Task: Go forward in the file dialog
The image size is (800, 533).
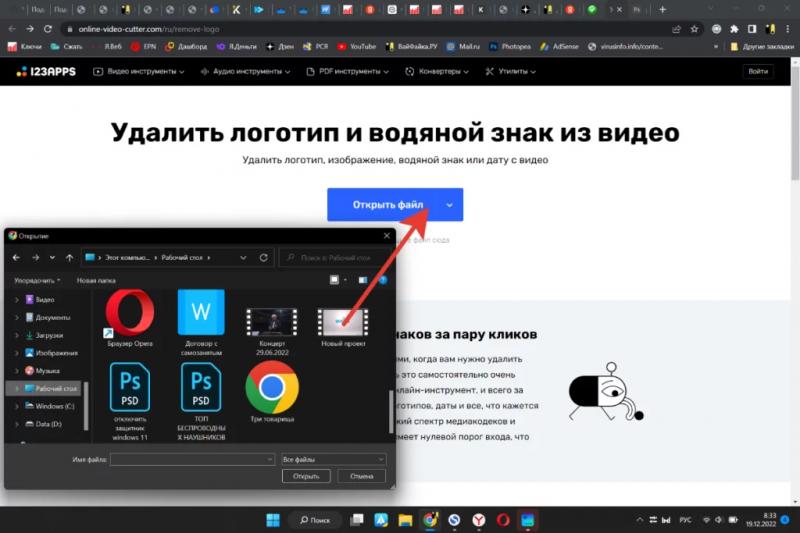Action: click(35, 258)
